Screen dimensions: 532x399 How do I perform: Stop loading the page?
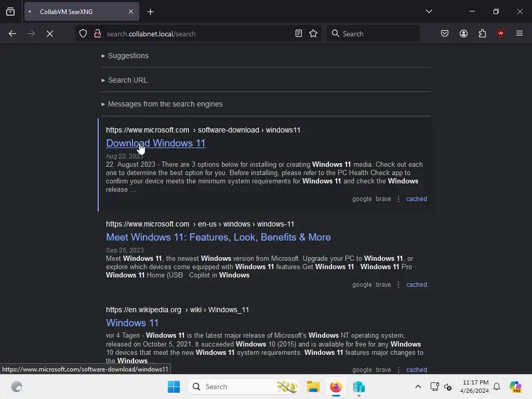pos(50,34)
